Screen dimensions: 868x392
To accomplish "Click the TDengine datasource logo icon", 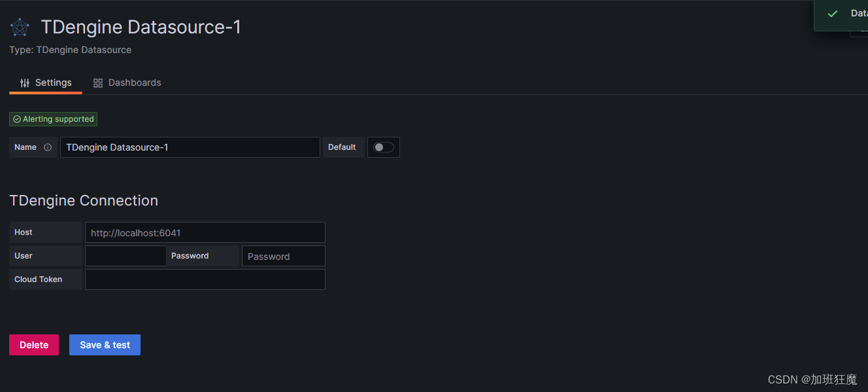I will pos(20,27).
